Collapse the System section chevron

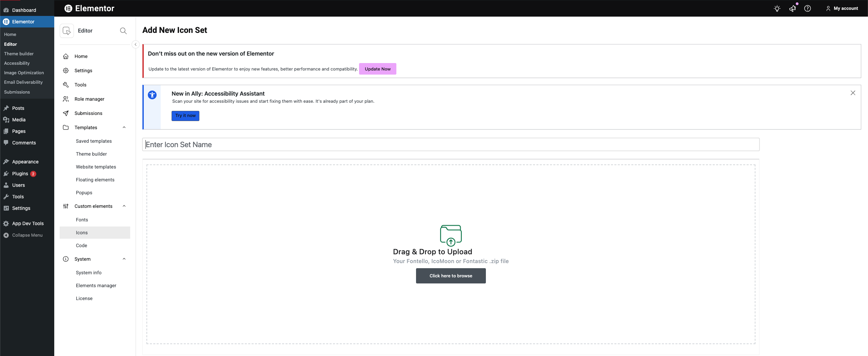(x=124, y=259)
